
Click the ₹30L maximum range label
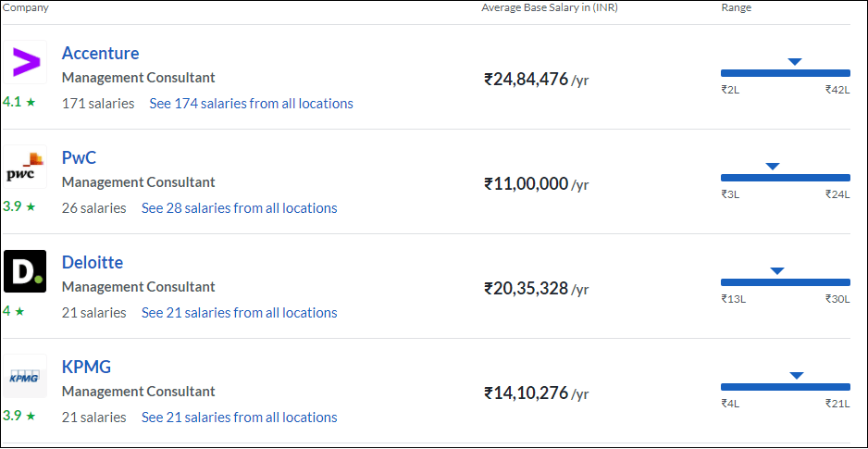pos(837,299)
